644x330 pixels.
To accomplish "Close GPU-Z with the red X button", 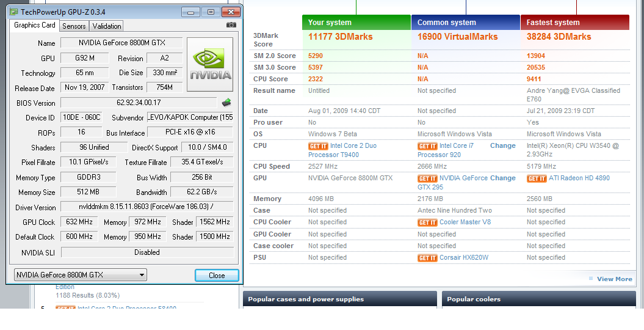I will pos(231,12).
